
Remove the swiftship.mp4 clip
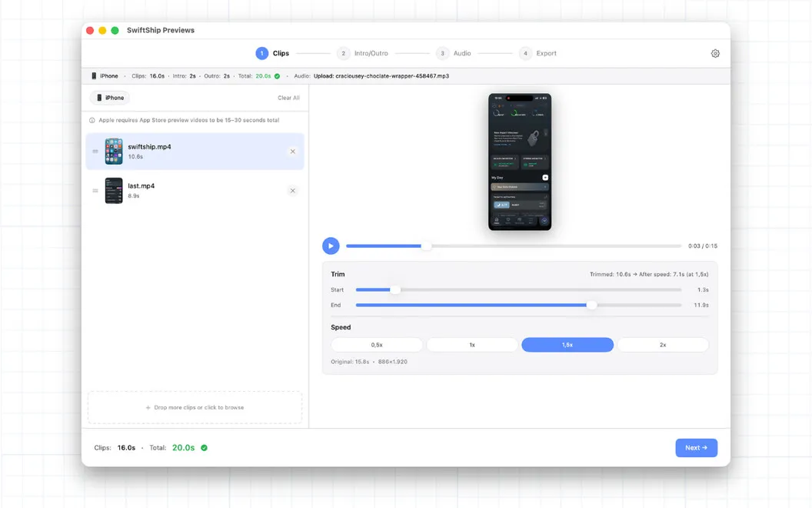tap(293, 152)
